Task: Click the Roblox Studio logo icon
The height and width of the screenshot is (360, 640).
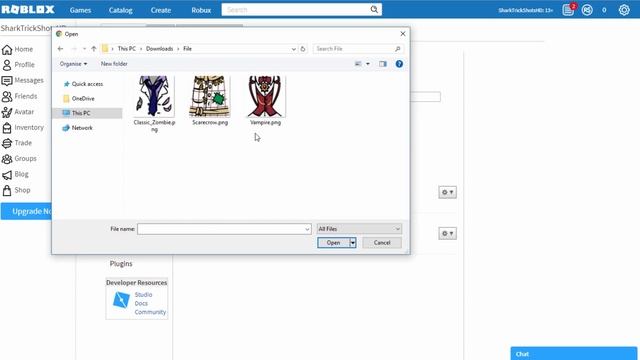Action: click(x=121, y=300)
